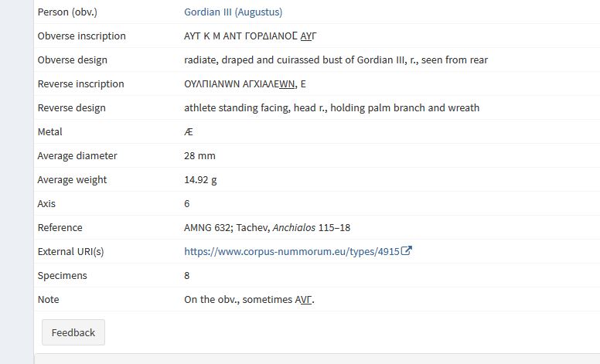
Task: Click the Axis value 6
Action: pyautogui.click(x=187, y=204)
